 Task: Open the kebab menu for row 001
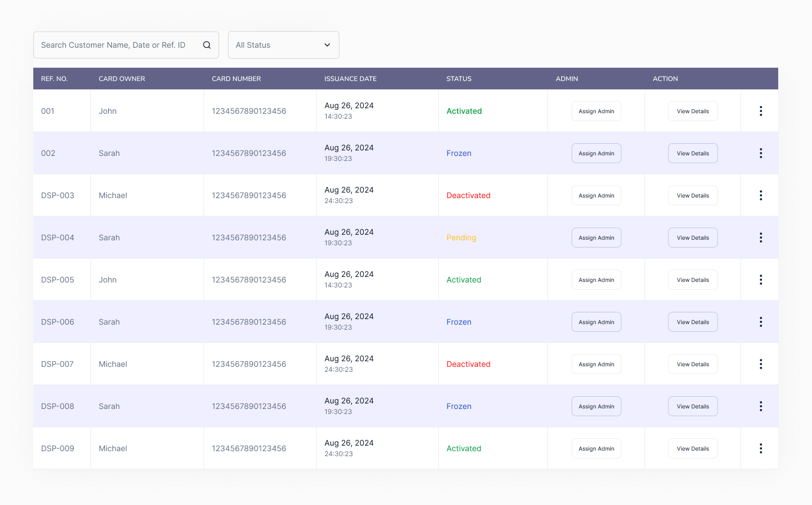click(760, 111)
